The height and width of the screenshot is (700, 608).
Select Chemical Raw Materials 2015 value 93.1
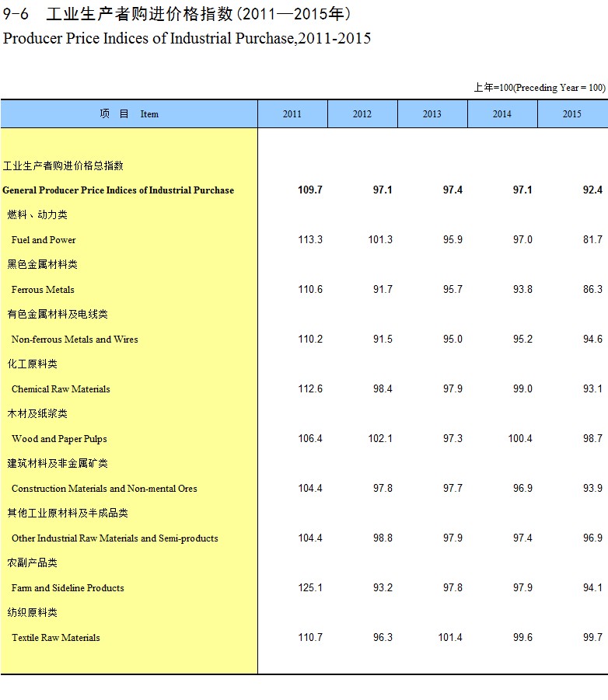tap(592, 388)
